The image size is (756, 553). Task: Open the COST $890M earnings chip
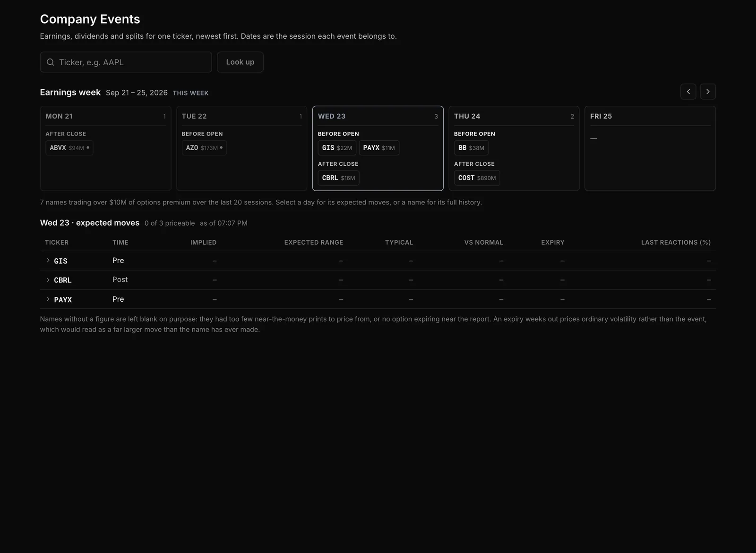(477, 178)
